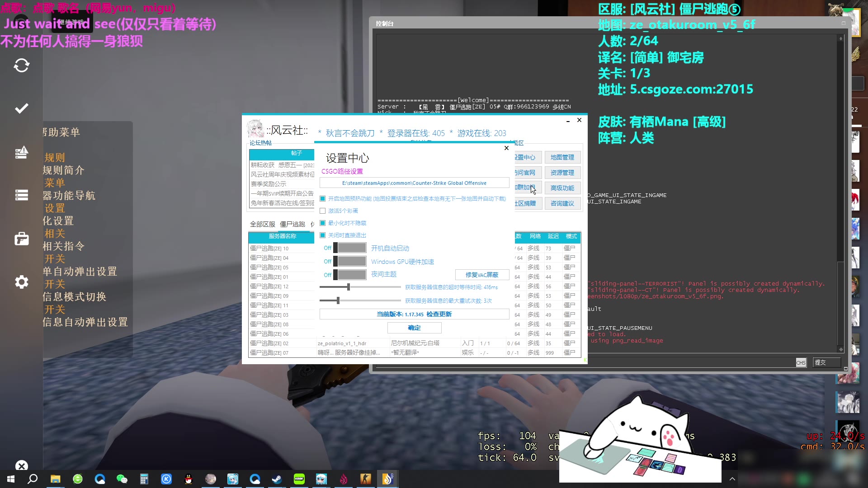Confirm settings with 确定 button

coord(414,328)
